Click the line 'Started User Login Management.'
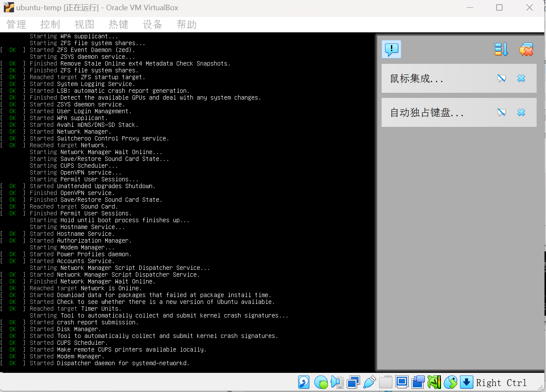Viewport: 546px width, 392px height. point(80,111)
